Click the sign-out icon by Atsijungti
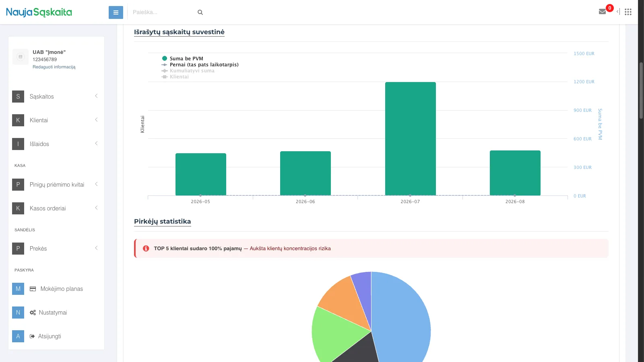644x362 pixels. [x=32, y=336]
